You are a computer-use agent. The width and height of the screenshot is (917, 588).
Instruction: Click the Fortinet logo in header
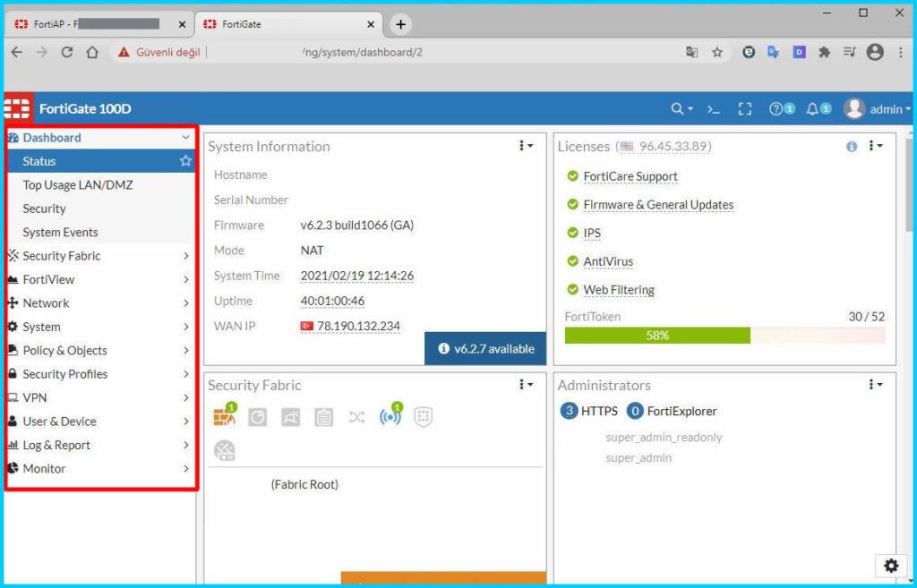click(17, 108)
